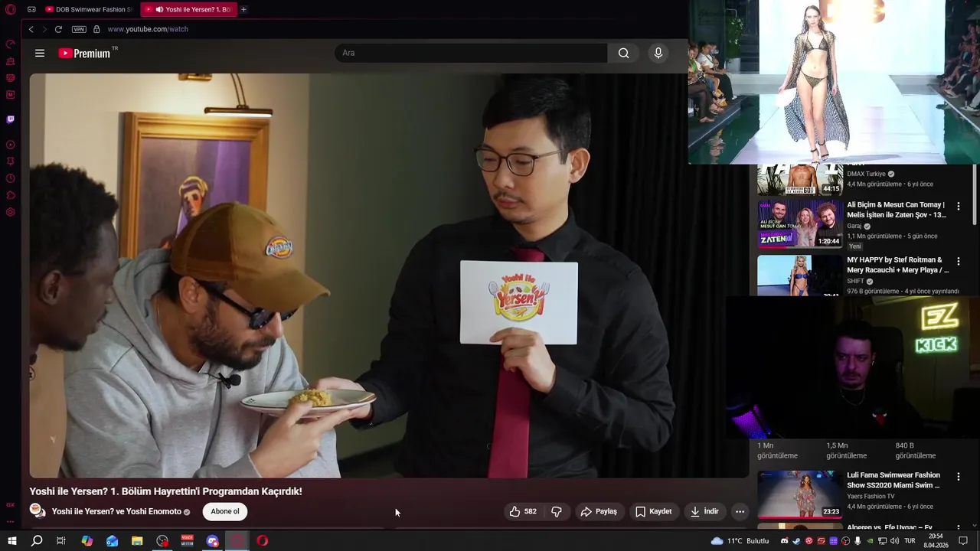Open Settings gear icon in Opera sidebar
980x551 pixels.
(11, 212)
